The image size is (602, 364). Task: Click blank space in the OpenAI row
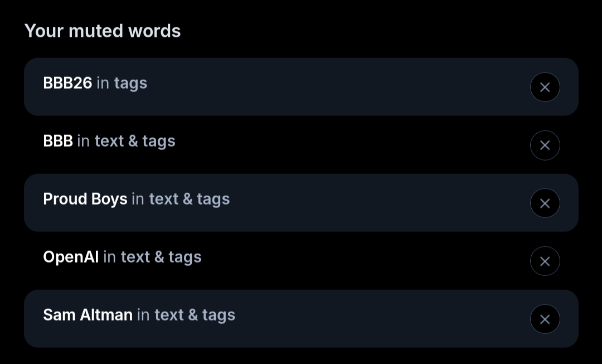coord(362,261)
